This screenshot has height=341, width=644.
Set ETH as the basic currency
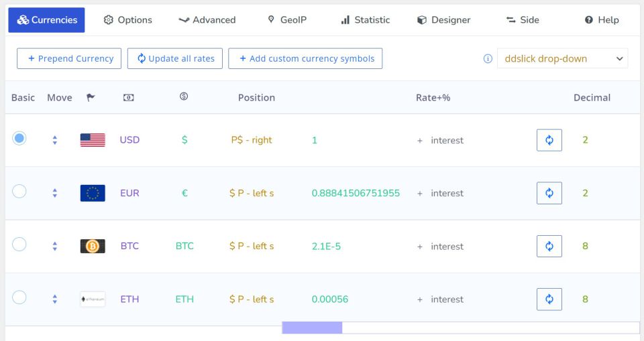pos(19,297)
